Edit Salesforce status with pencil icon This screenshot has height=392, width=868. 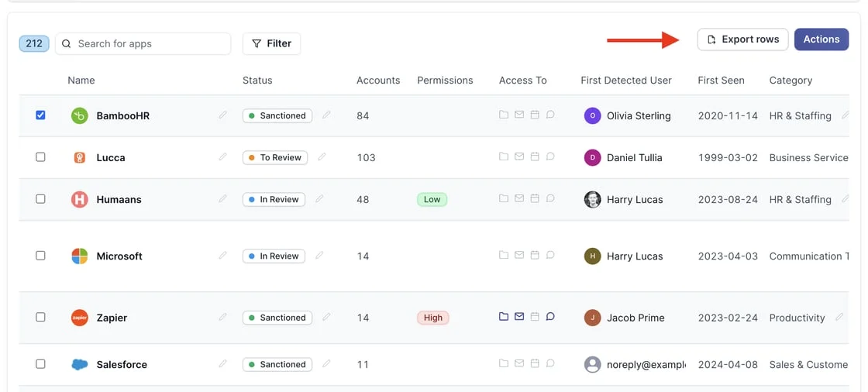[x=326, y=363]
